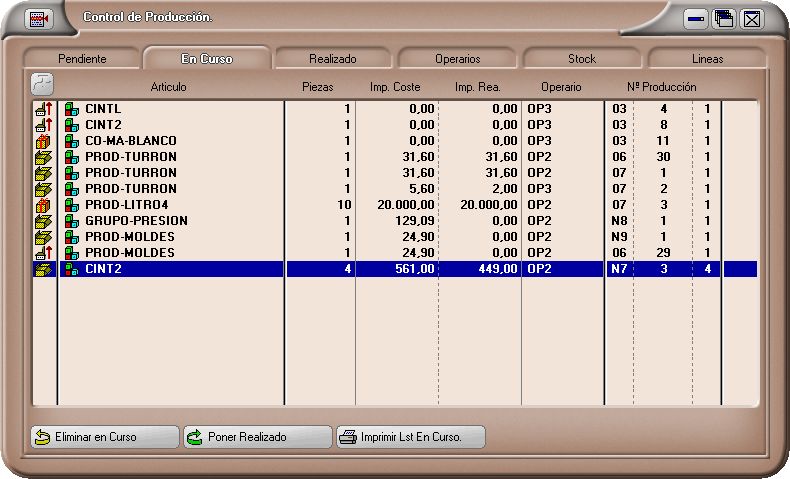Click the article icon beside CO-MA-BLANCO
Image resolution: width=790 pixels, height=479 pixels.
point(72,141)
